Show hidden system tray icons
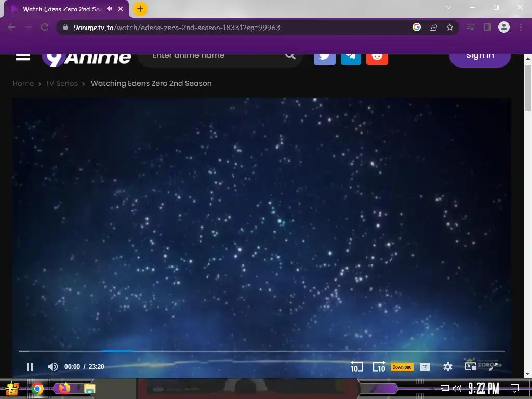Image resolution: width=532 pixels, height=399 pixels. tap(432, 389)
